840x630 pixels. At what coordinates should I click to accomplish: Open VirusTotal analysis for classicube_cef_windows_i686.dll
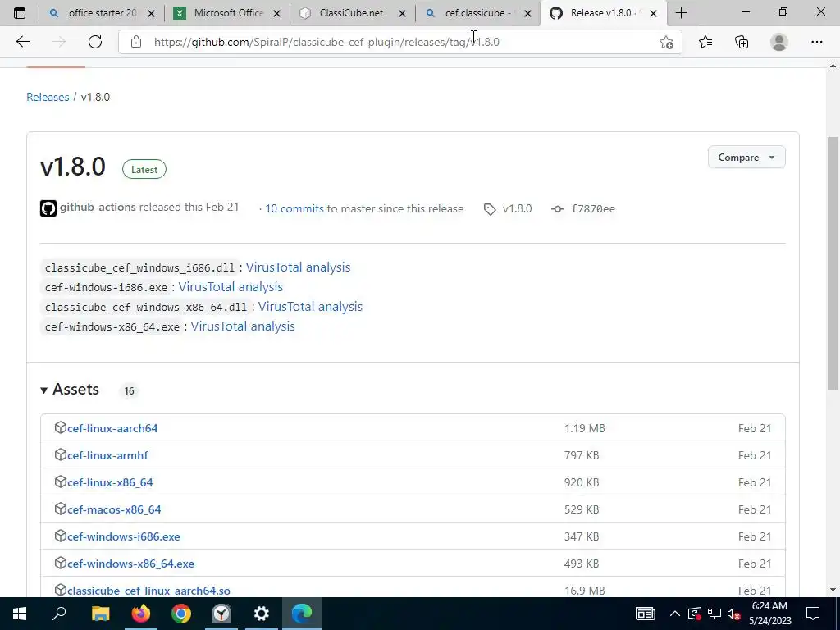[298, 267]
